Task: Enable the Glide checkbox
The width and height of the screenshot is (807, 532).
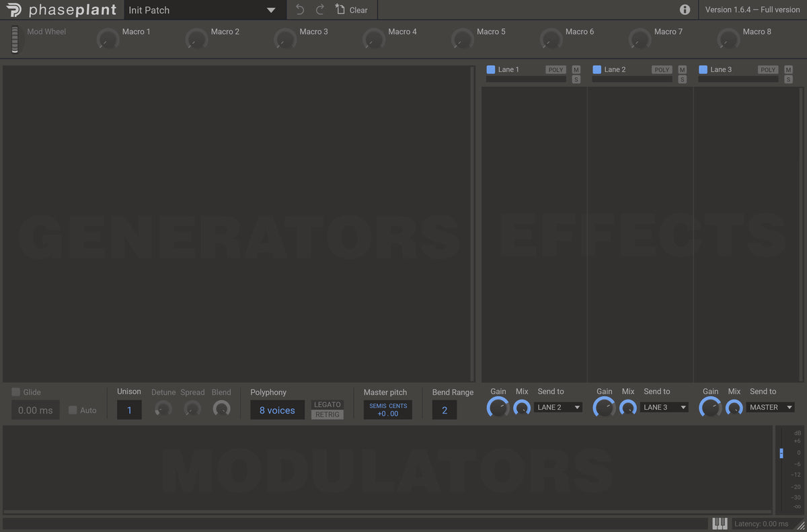Action: (x=15, y=392)
